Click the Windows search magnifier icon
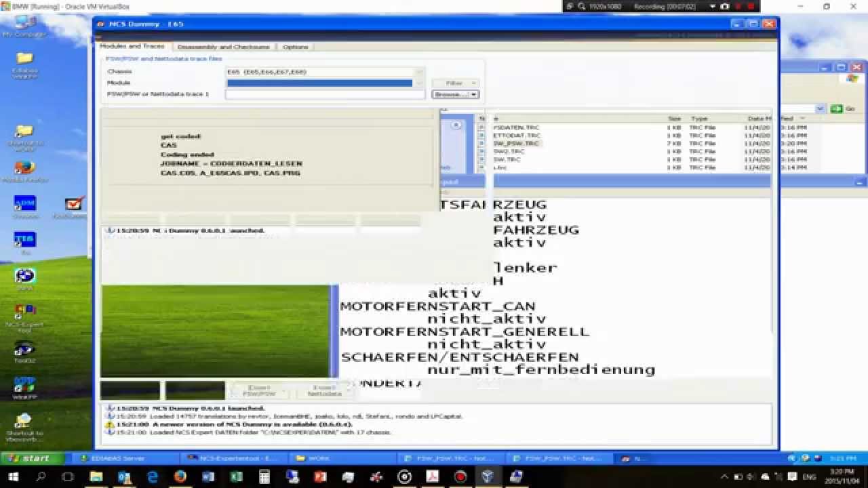 41,477
